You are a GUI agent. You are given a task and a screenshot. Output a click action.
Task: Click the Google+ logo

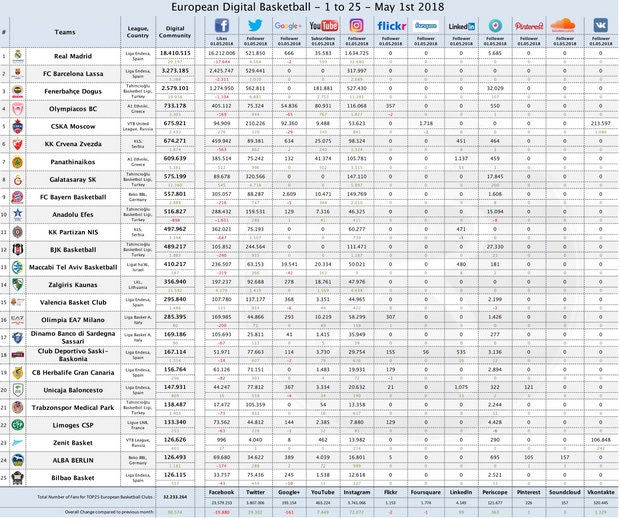(289, 26)
